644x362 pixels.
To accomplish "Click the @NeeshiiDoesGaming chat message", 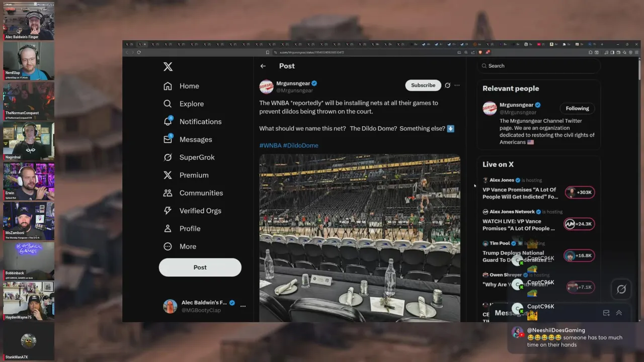I will pyautogui.click(x=575, y=337).
